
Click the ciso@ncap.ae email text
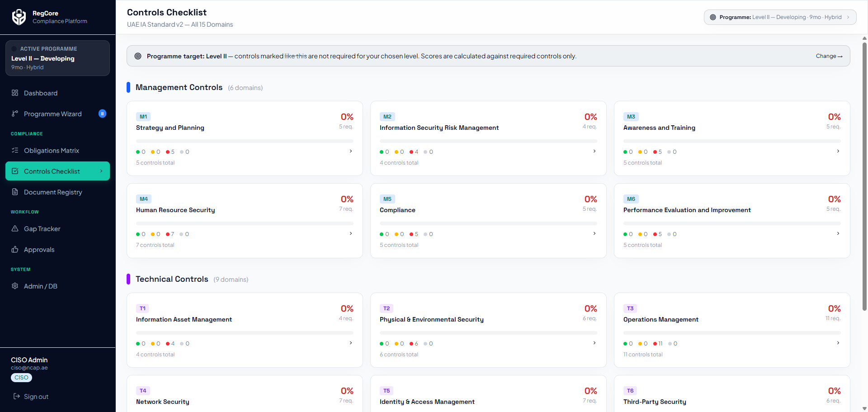pos(29,368)
